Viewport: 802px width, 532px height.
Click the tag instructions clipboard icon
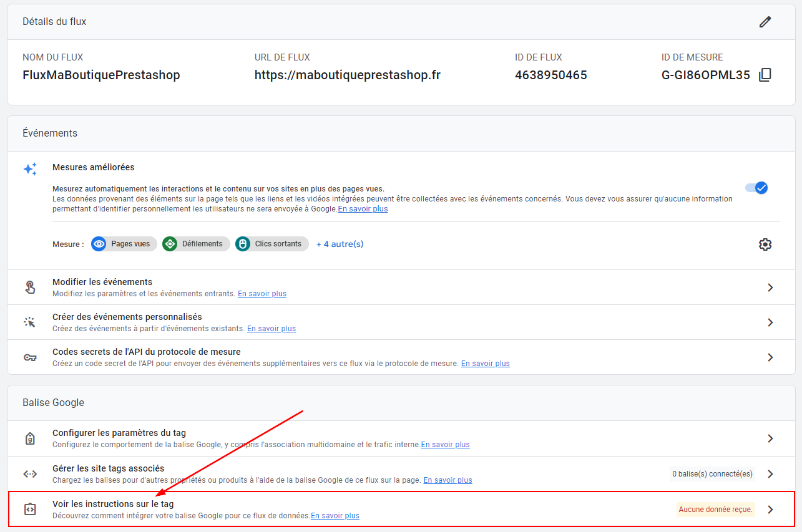pyautogui.click(x=30, y=509)
